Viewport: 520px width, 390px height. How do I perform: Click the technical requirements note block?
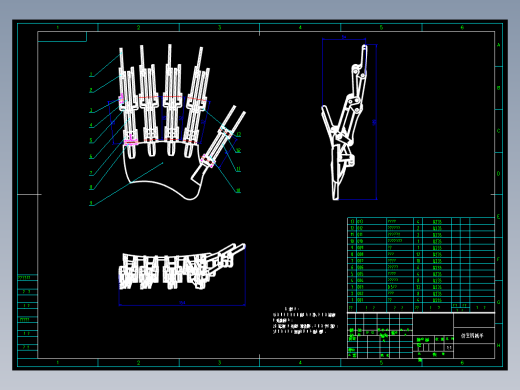click(305, 321)
